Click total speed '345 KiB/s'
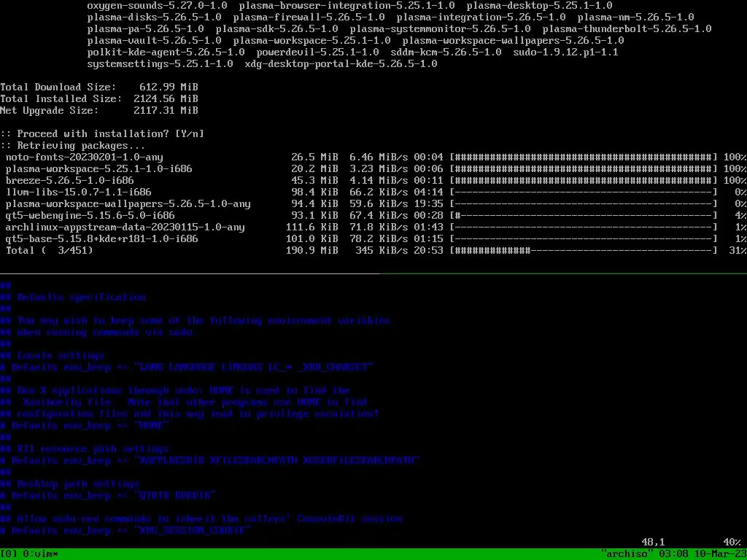This screenshot has width=747, height=560. click(x=382, y=251)
